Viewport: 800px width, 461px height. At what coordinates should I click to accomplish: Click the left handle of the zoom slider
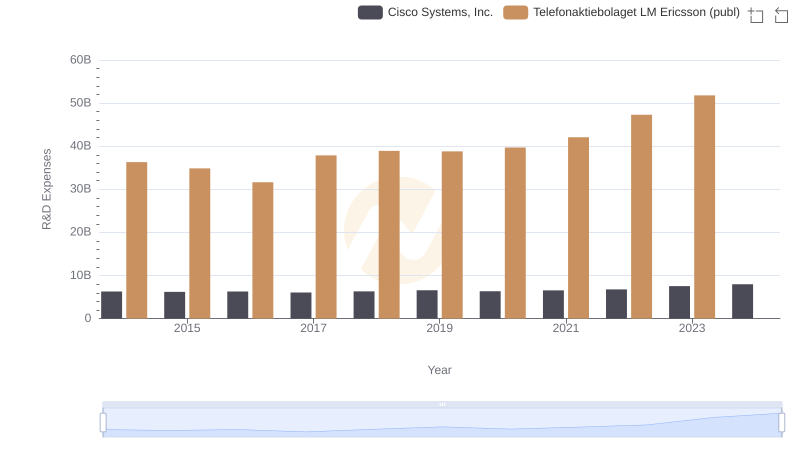(103, 423)
